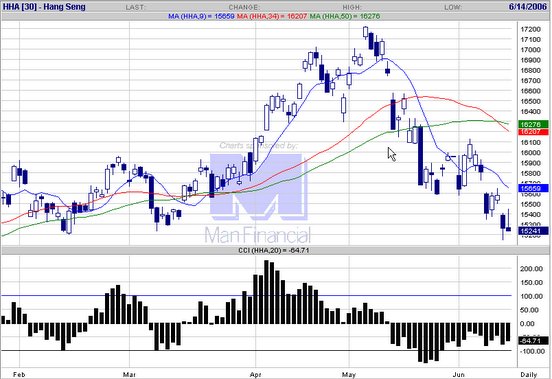Click the red 16207 price tag
This screenshot has width=552, height=379.
[x=533, y=132]
